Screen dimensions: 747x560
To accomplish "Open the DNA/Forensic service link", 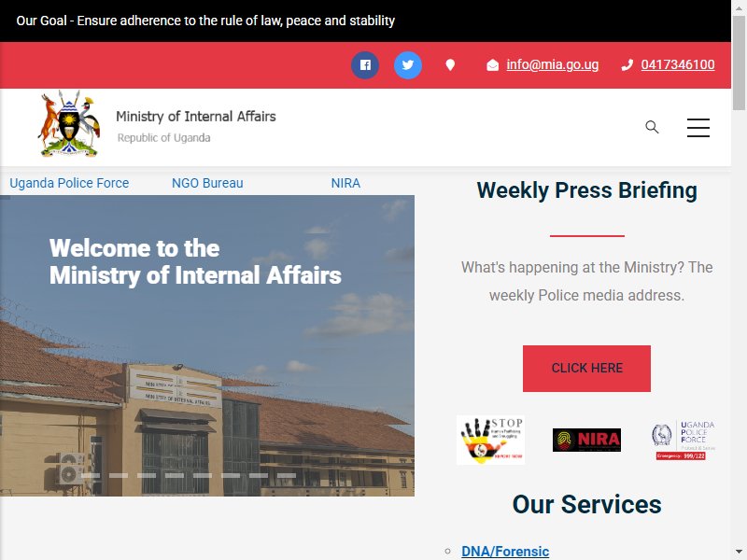I will (x=505, y=551).
